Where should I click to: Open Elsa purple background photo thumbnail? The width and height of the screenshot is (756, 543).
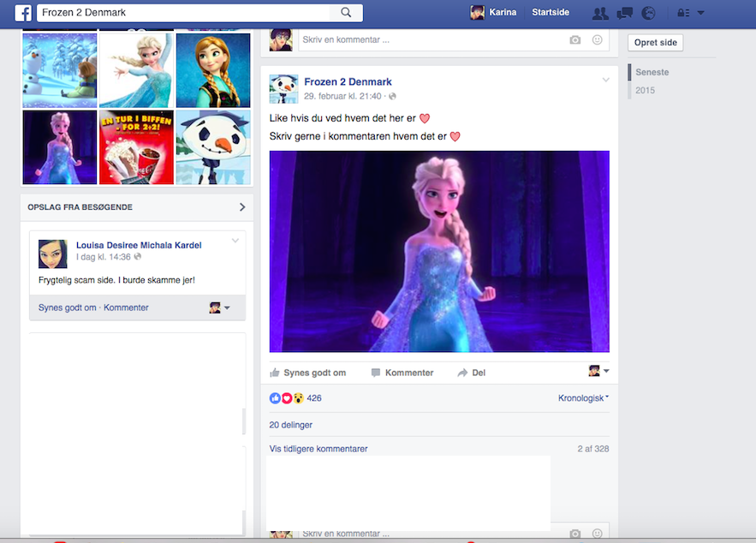60,147
